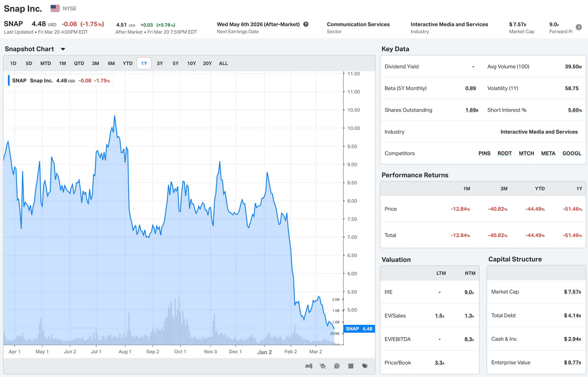The height and width of the screenshot is (377, 588).
Task: Click the price tags labels icon
Action: pos(365,366)
